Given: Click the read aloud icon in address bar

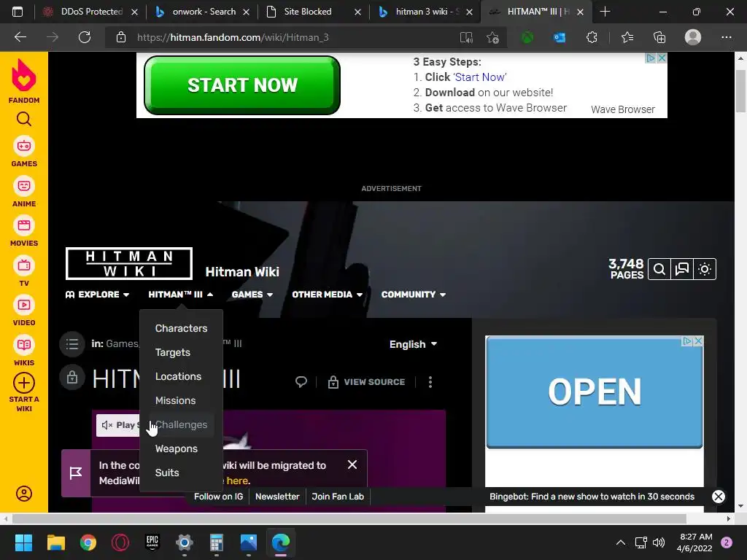Looking at the screenshot, I should coord(466,37).
